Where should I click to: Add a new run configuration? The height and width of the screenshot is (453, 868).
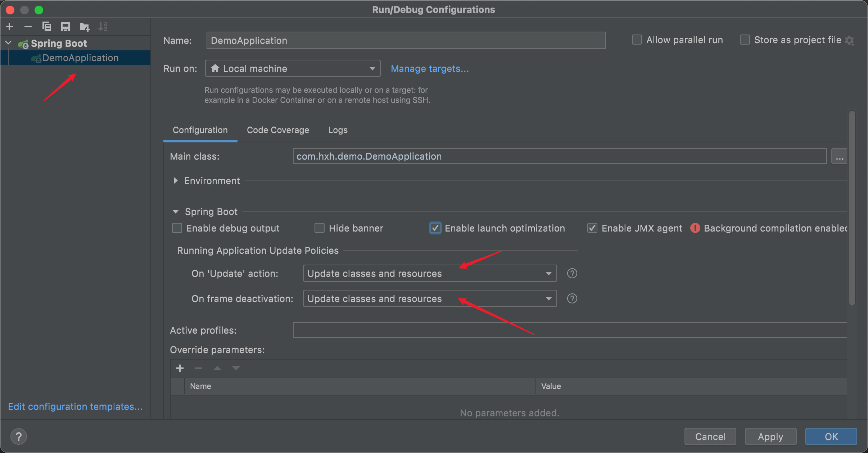click(9, 26)
